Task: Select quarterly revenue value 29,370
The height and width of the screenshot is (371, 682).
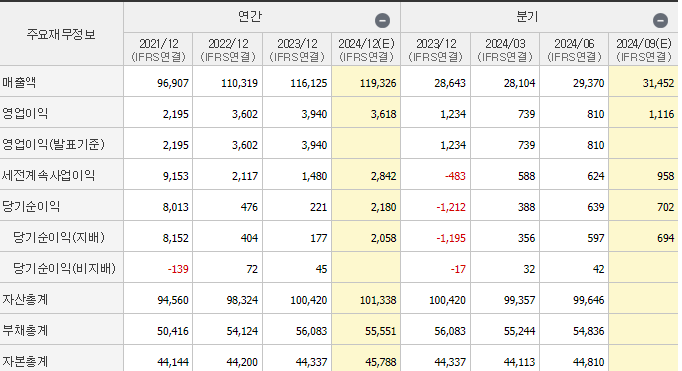Action: click(x=588, y=83)
